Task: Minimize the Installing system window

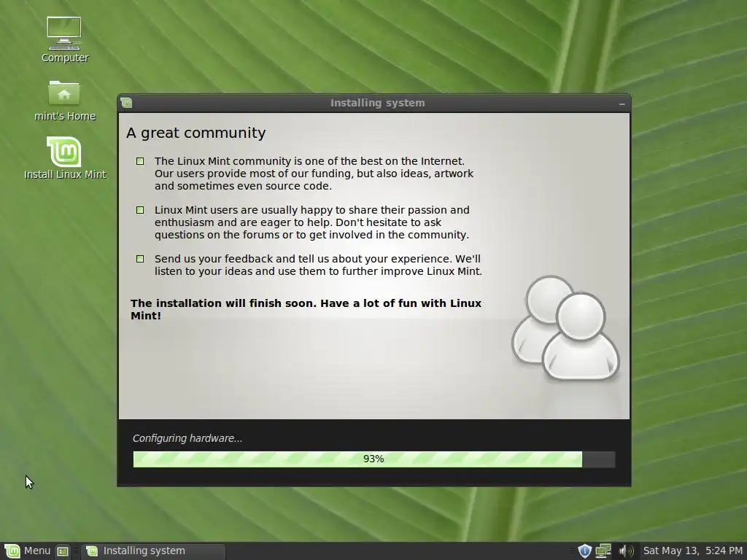Action: 622,104
